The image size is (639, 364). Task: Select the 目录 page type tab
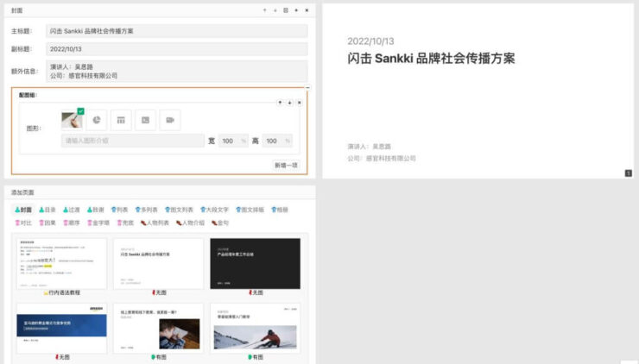point(47,210)
